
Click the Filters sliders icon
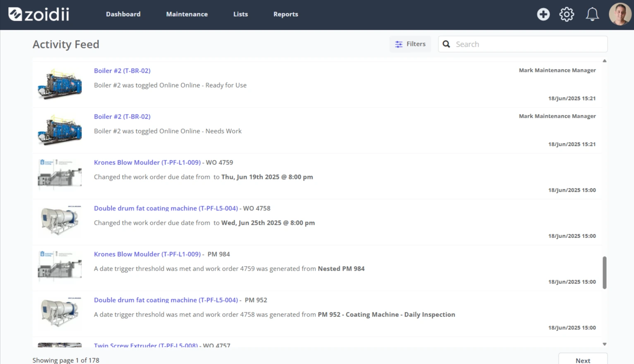pos(399,44)
